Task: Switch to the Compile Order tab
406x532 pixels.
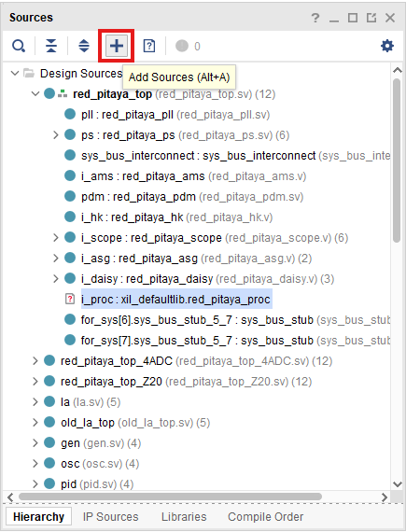Action: [x=265, y=517]
